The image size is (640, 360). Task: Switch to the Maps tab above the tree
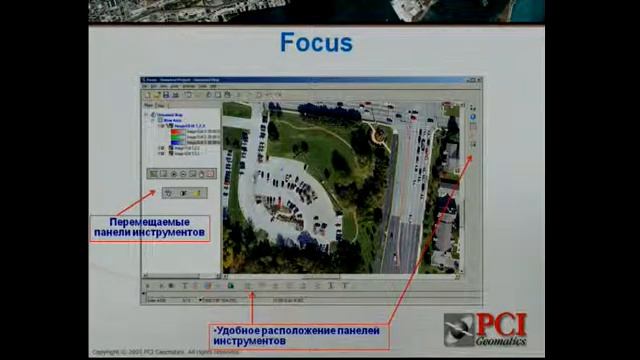click(148, 105)
